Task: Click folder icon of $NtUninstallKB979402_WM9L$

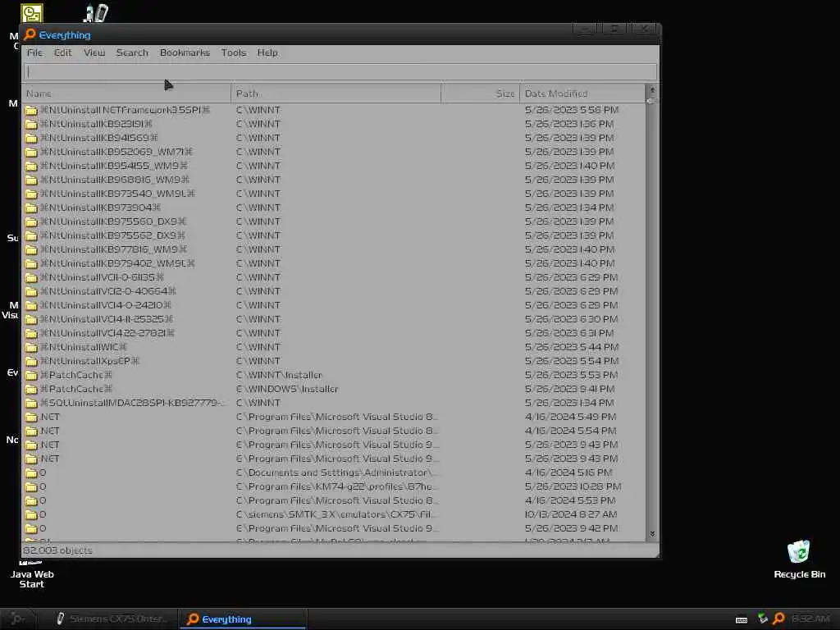Action: click(x=31, y=263)
